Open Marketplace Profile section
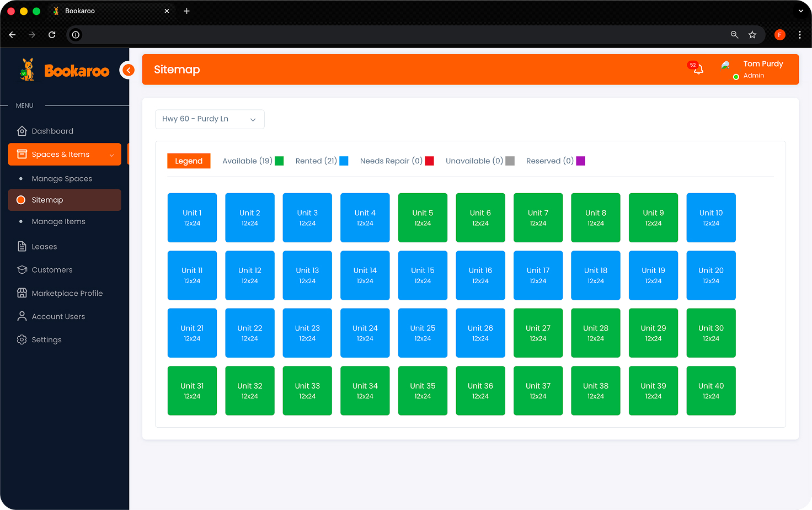 67,294
